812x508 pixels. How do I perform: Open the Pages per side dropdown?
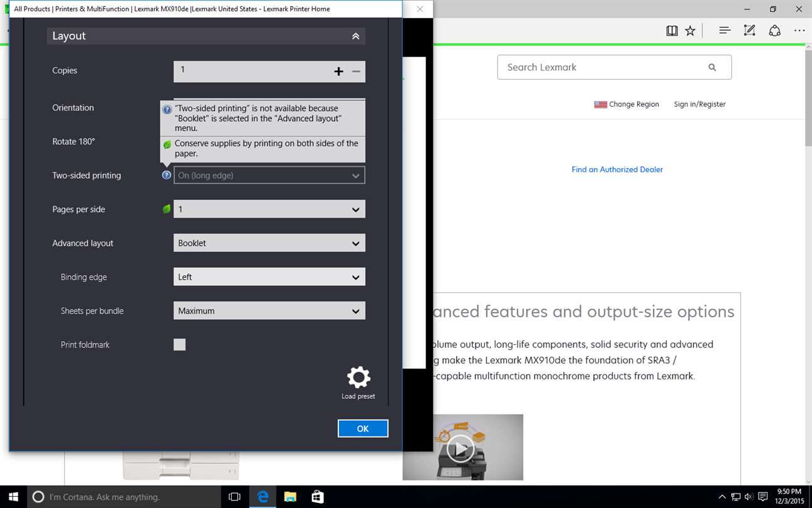click(x=269, y=209)
